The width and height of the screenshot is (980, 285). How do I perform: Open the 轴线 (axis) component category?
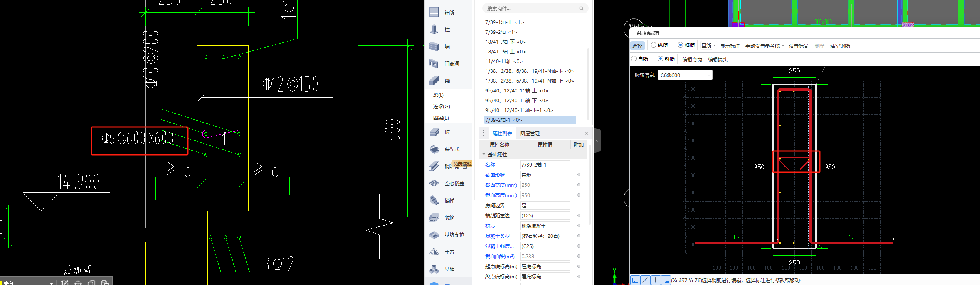tap(449, 13)
